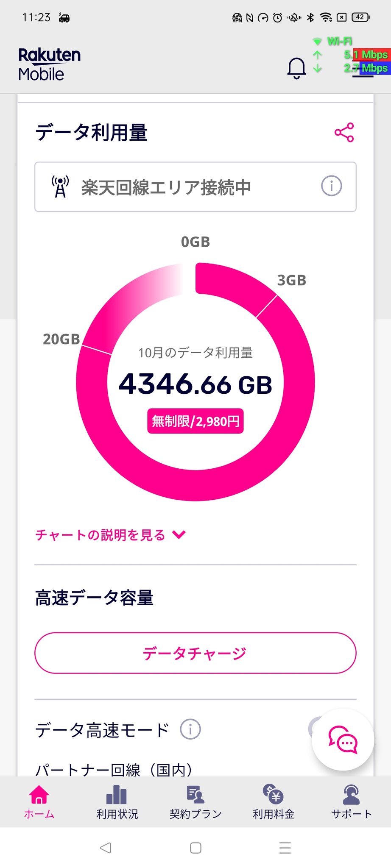Open the サポート tab
391x868 pixels.
click(352, 802)
